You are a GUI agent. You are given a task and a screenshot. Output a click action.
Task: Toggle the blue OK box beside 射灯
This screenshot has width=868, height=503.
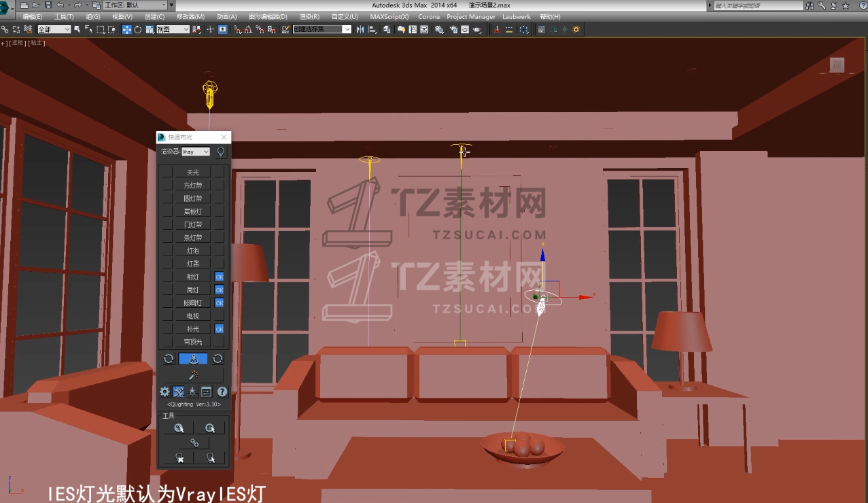pos(219,277)
